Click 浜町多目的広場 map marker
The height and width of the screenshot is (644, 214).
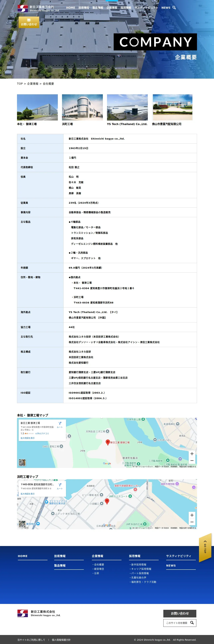click(x=145, y=524)
